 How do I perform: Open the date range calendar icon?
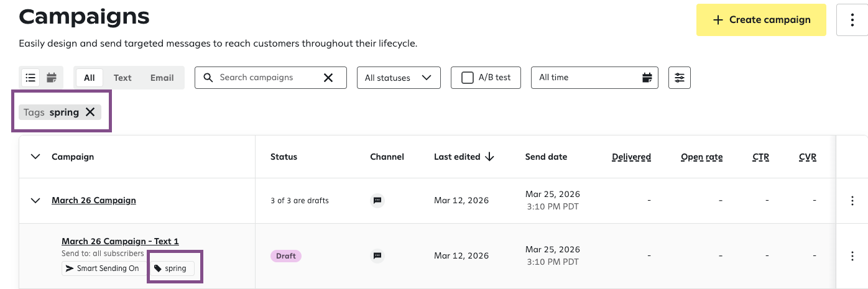(x=647, y=78)
